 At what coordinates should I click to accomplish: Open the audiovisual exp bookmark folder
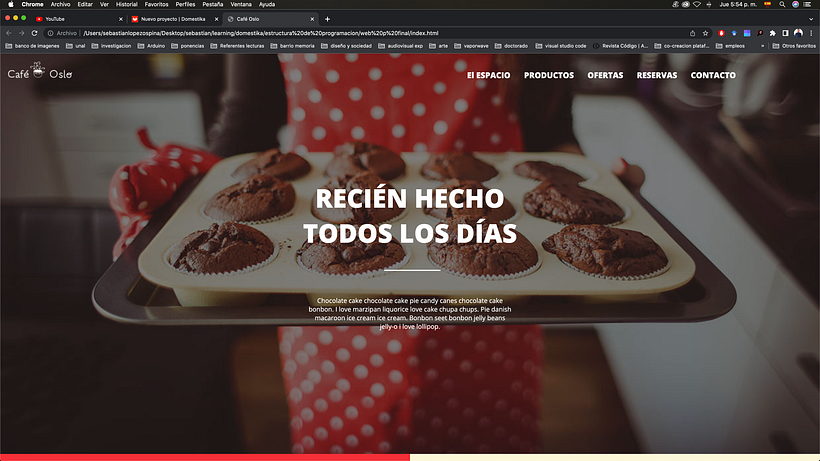pyautogui.click(x=400, y=46)
